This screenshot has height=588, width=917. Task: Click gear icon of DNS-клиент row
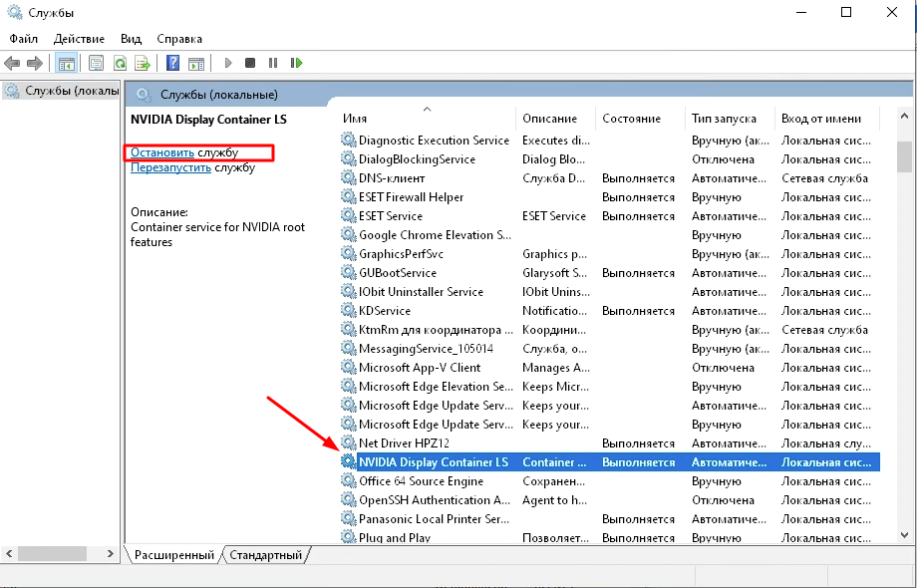349,177
